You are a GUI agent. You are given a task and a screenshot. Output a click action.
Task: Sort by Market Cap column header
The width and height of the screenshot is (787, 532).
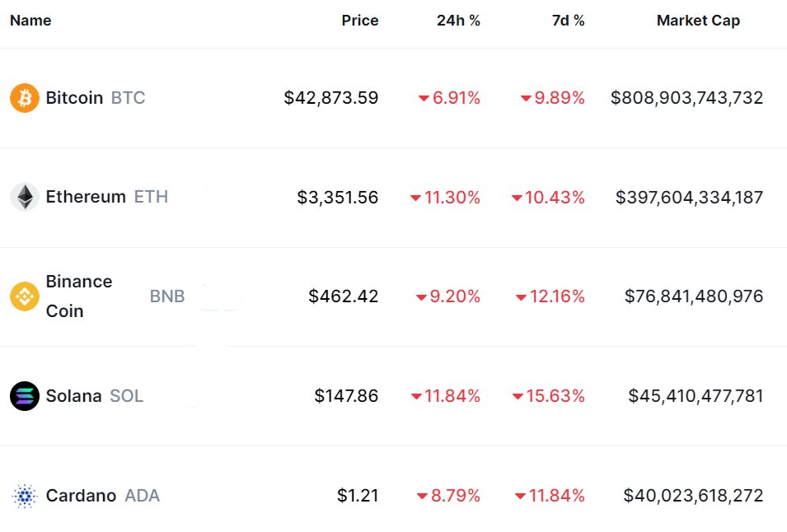click(698, 21)
